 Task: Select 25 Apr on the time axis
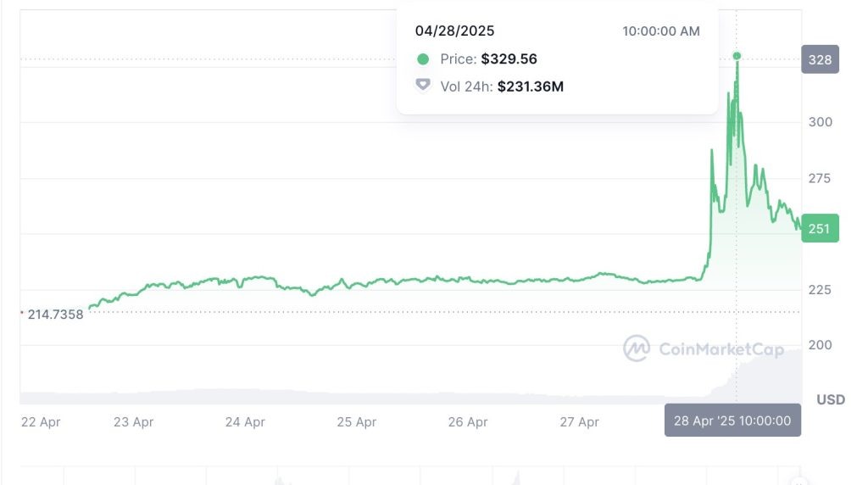pos(356,421)
